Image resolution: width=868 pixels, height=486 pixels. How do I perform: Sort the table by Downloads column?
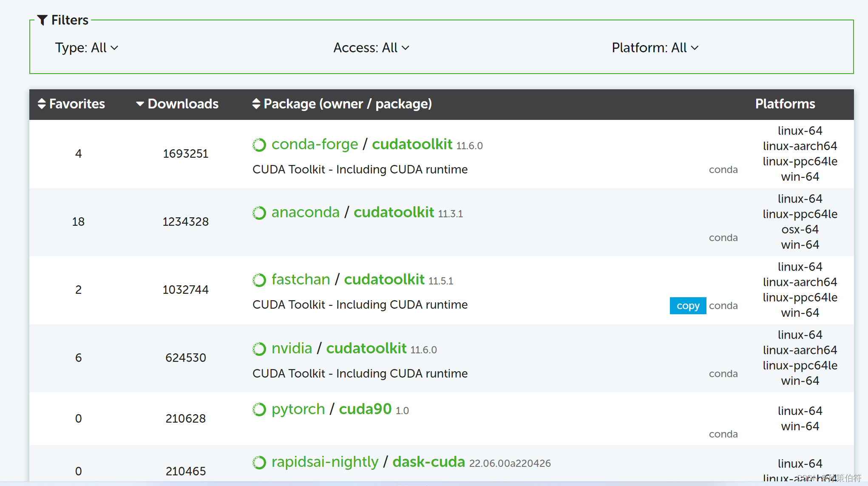pos(177,104)
